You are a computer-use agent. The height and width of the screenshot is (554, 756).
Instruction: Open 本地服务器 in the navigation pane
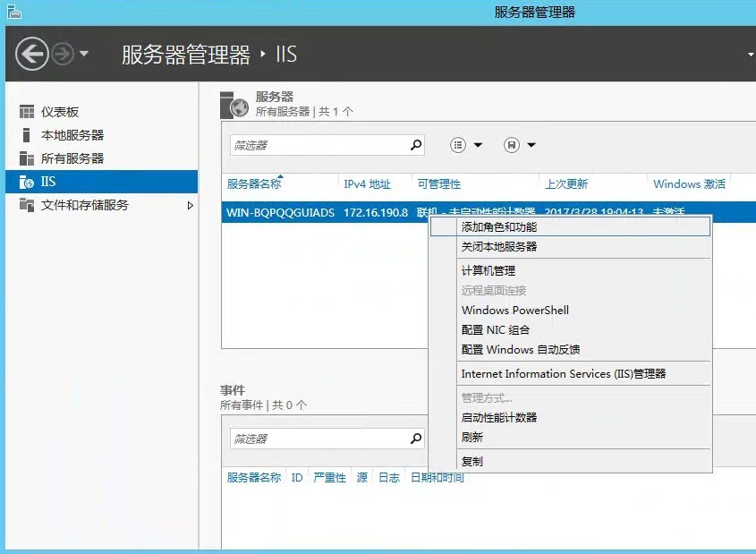[x=72, y=135]
